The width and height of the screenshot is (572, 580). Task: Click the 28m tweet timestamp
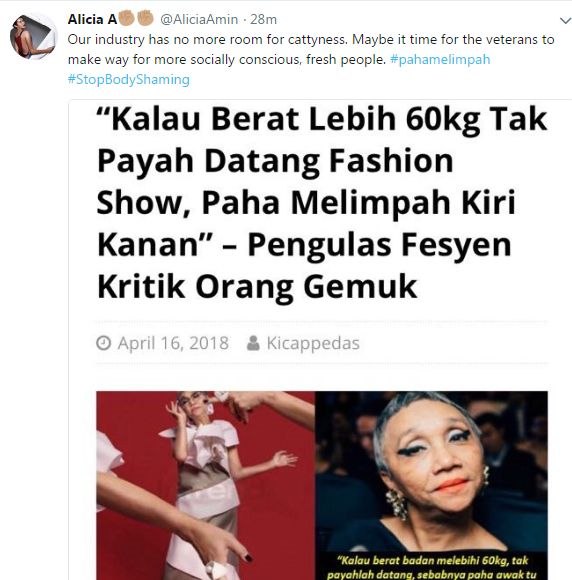click(x=263, y=19)
